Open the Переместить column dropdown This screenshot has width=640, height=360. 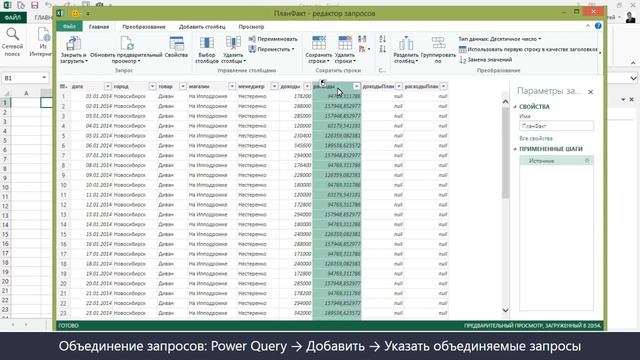[271, 49]
